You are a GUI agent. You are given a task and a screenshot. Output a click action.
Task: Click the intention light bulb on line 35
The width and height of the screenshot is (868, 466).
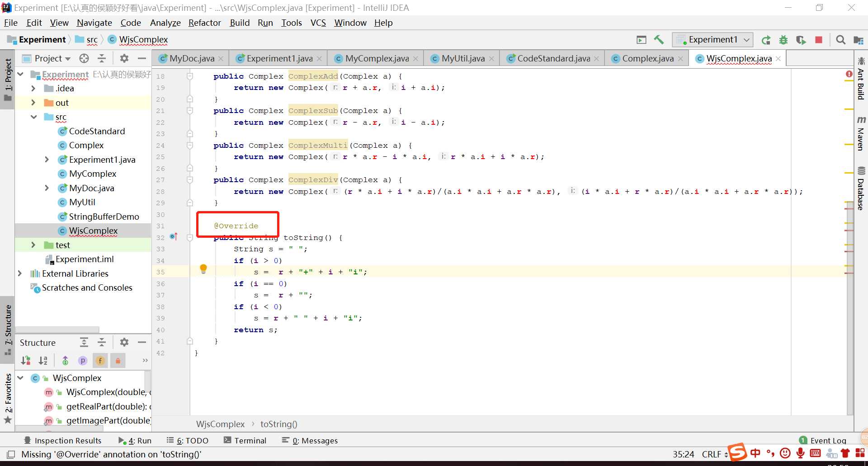(203, 269)
